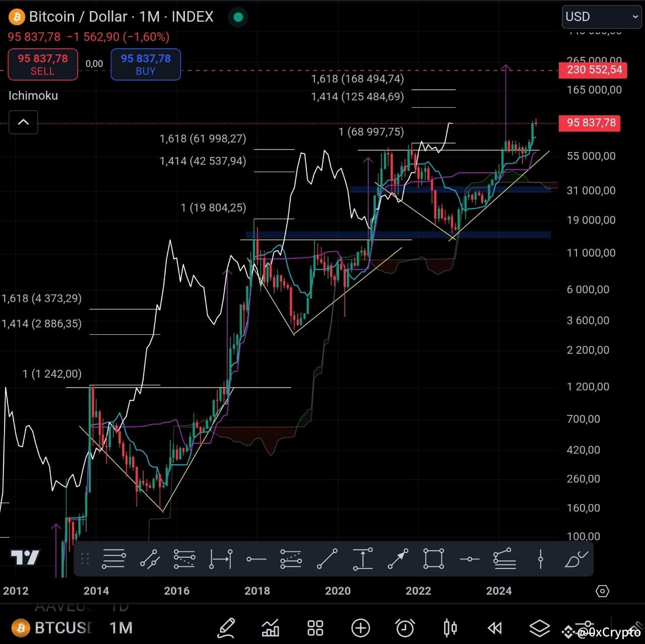Click the Fib label 1 (19 804,25)
The image size is (645, 644).
coord(214,207)
